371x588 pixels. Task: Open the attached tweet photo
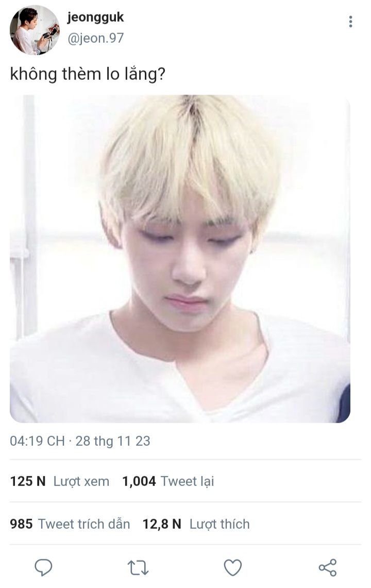(x=180, y=259)
